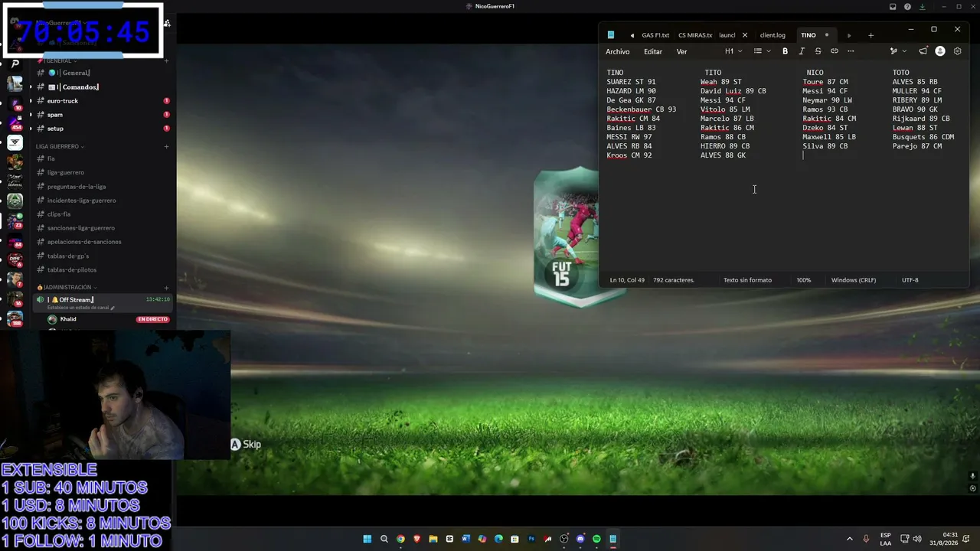Viewport: 980px width, 551px height.
Task: Click Khalid in the Off Stream voice channel
Action: (x=68, y=319)
